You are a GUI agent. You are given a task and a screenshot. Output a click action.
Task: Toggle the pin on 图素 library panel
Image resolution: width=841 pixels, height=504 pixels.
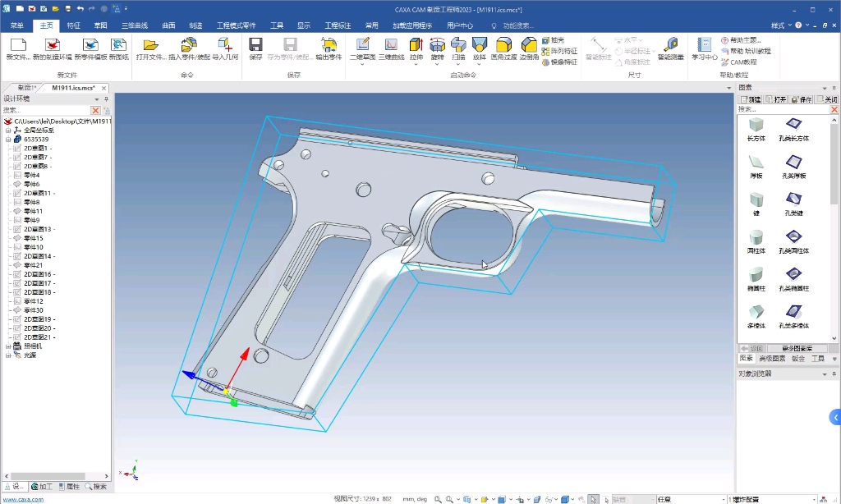point(834,88)
